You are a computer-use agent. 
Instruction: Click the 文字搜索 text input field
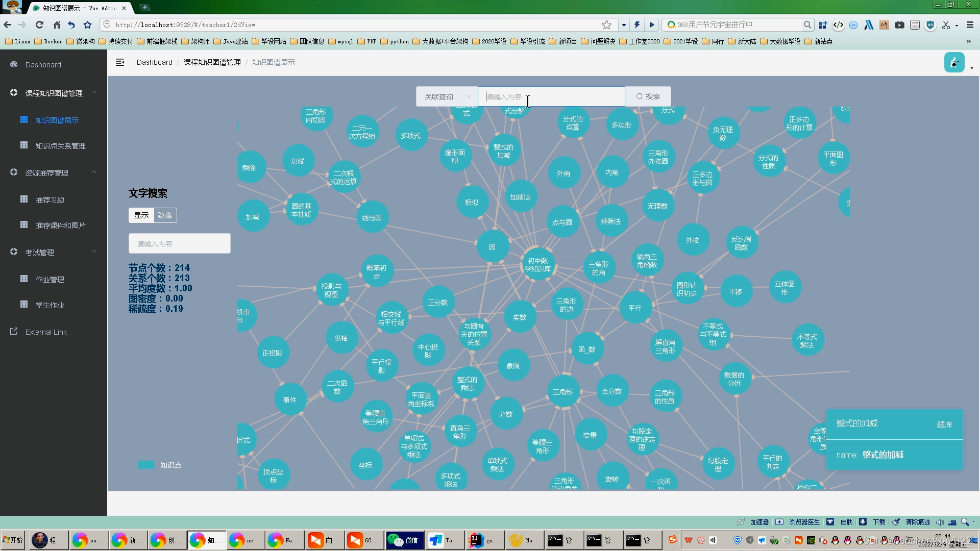pos(179,244)
